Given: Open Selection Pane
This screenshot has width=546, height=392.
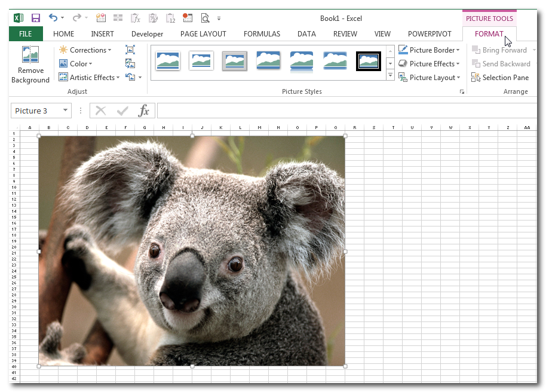Looking at the screenshot, I should 500,78.
